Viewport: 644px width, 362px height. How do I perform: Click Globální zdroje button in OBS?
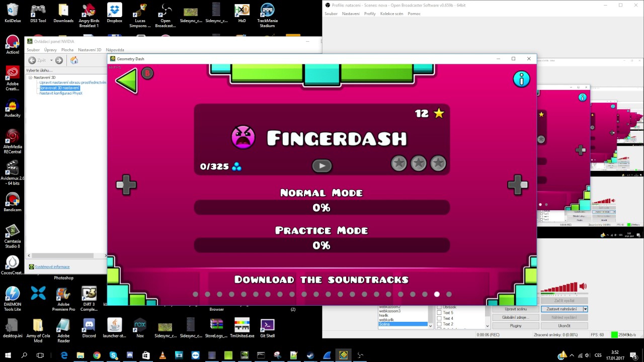coord(516,317)
